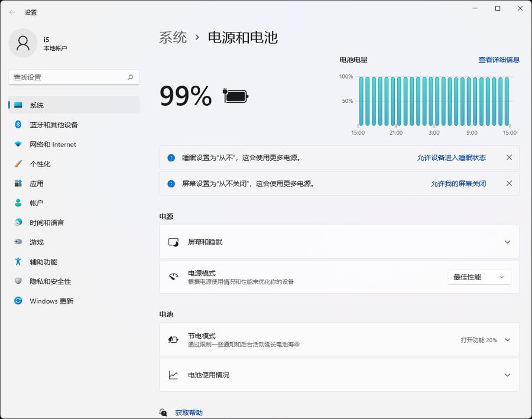The height and width of the screenshot is (419, 532).
Task: Go to the 应用 settings page
Action: tap(37, 184)
